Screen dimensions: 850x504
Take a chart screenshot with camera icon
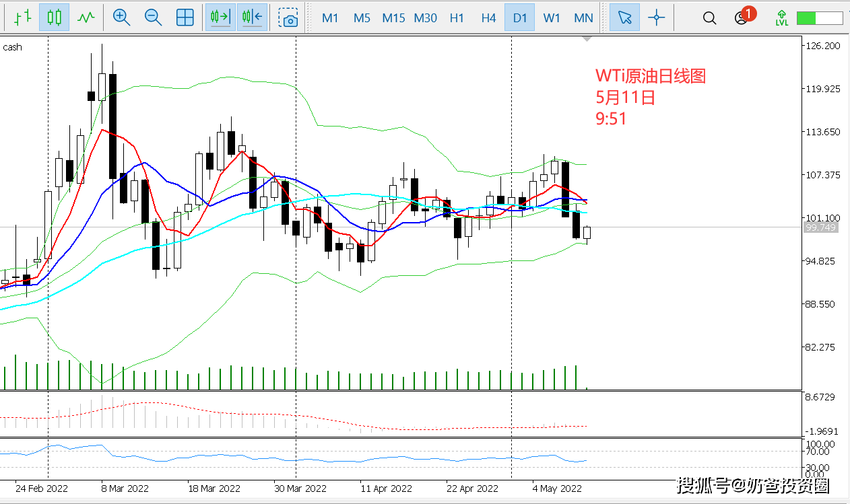pos(289,17)
